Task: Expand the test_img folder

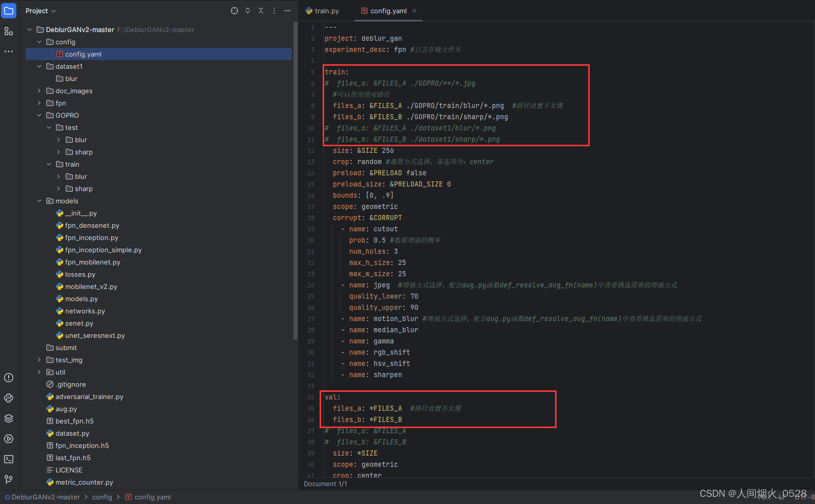Action: point(39,360)
